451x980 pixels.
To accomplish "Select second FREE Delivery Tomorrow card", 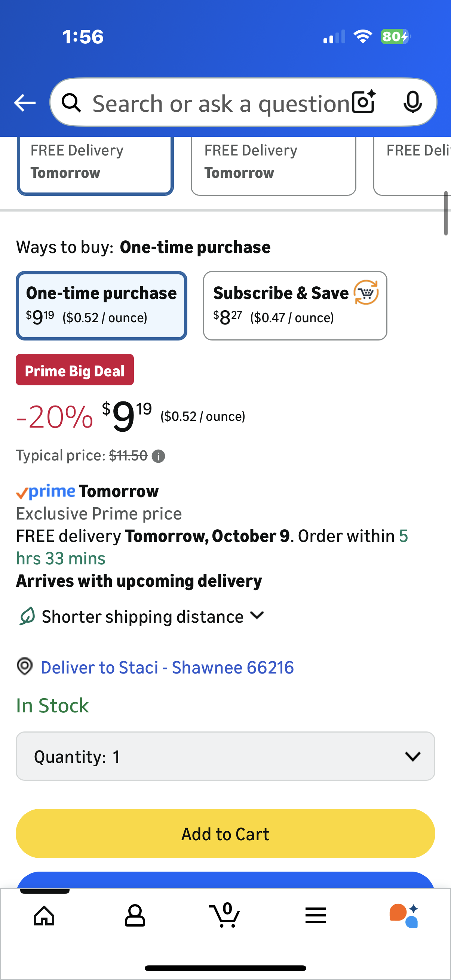I will click(x=273, y=164).
